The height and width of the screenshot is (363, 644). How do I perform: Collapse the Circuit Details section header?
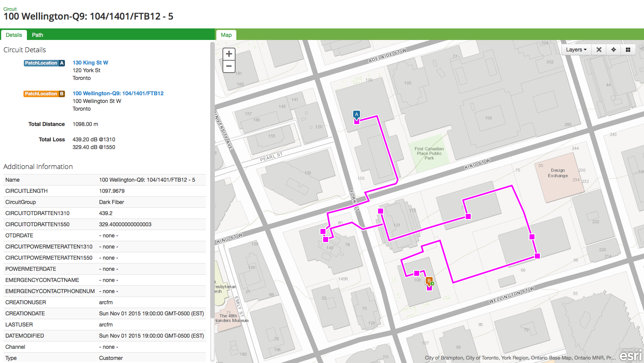[x=24, y=50]
